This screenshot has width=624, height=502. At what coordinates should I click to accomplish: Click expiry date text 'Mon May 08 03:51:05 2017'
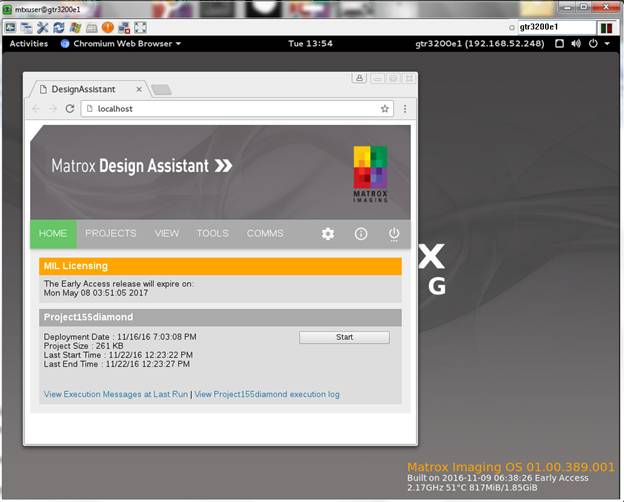click(96, 293)
